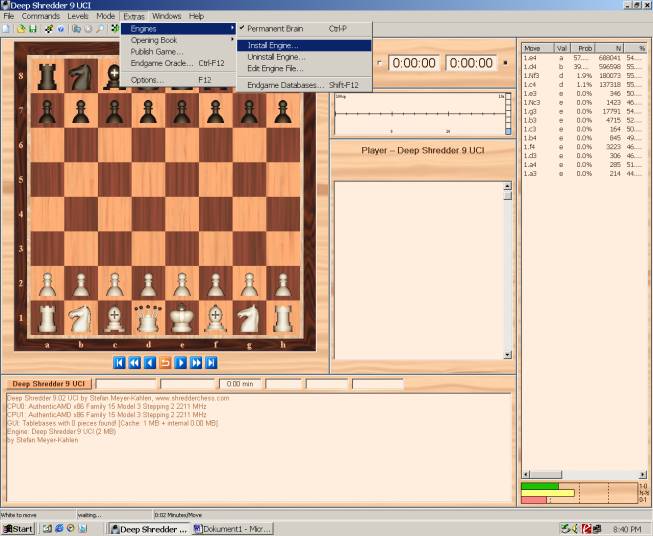The height and width of the screenshot is (536, 653).
Task: Expand the Opening Book submenu
Action: (178, 40)
